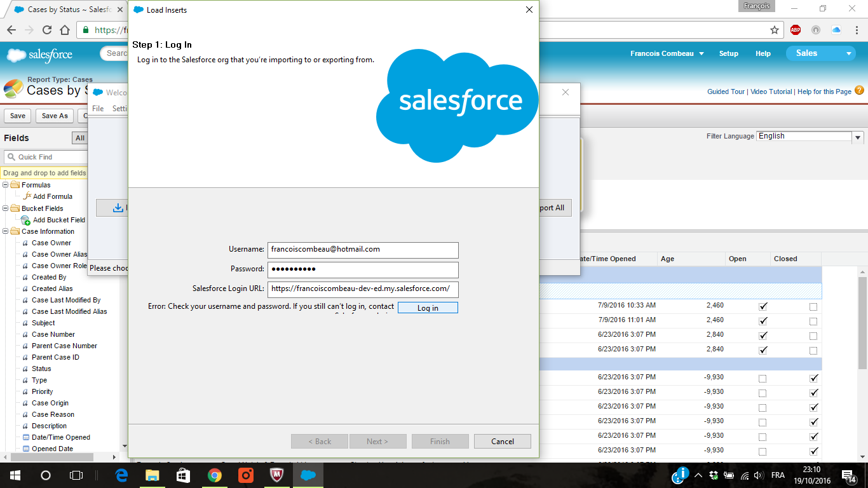This screenshot has width=868, height=488.
Task: Click the Log in button
Action: coord(428,308)
